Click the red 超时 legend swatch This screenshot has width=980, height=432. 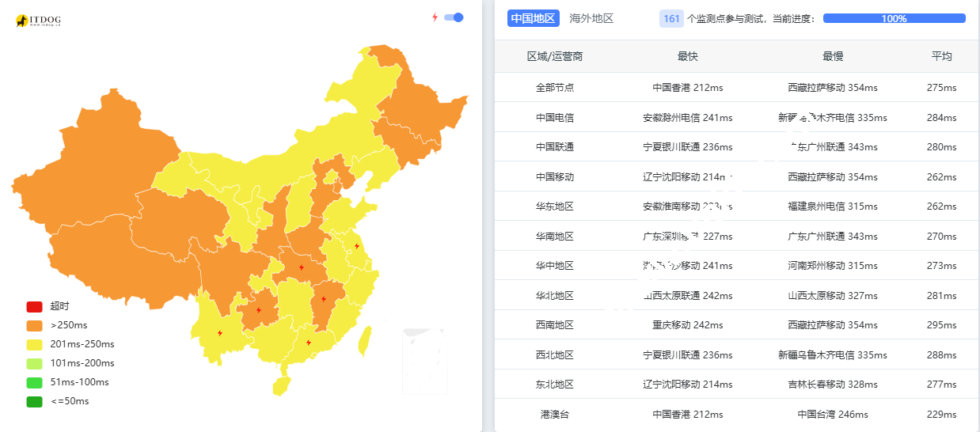click(x=34, y=306)
